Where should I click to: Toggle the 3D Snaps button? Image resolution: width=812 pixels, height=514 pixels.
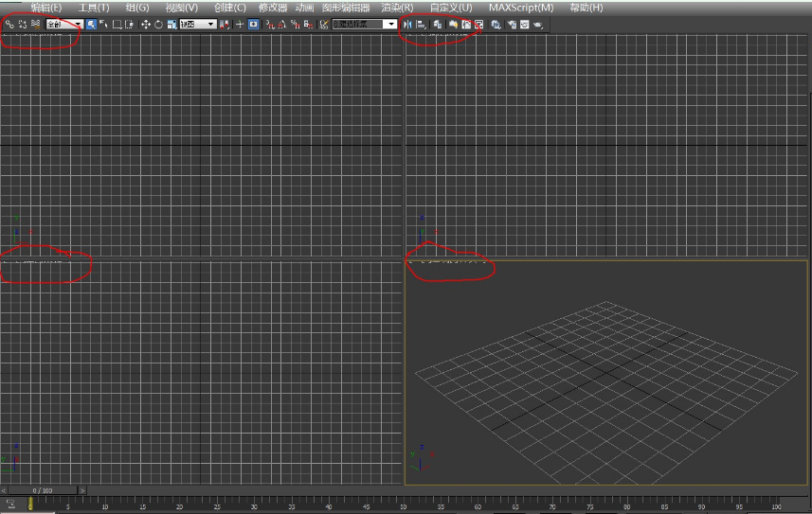coord(270,25)
